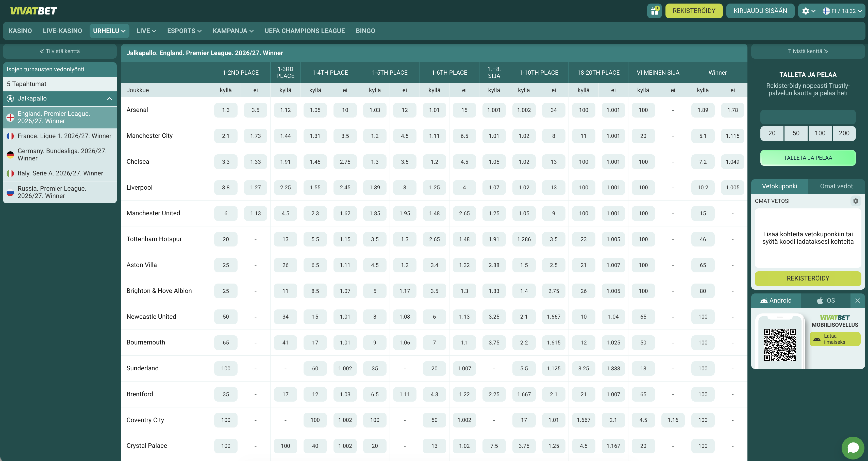Open France Ligue 1 2026/27 Winner
Viewport: 868px width, 461px height.
tap(60, 136)
